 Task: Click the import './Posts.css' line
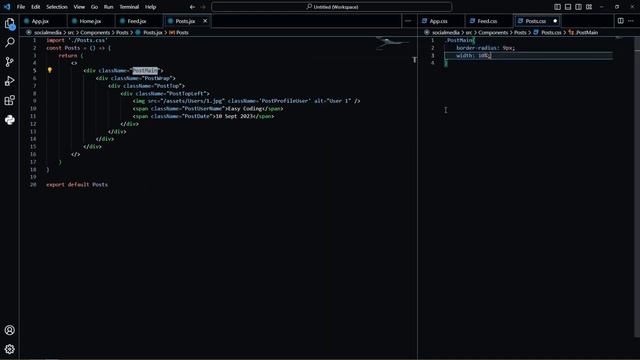(77, 40)
